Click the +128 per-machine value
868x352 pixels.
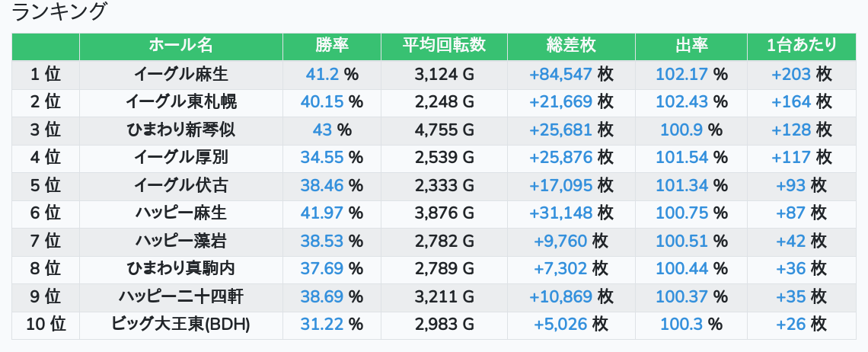(x=791, y=130)
